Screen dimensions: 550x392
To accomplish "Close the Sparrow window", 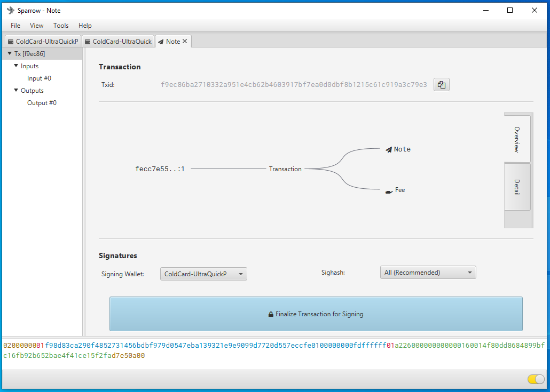I will (x=534, y=10).
